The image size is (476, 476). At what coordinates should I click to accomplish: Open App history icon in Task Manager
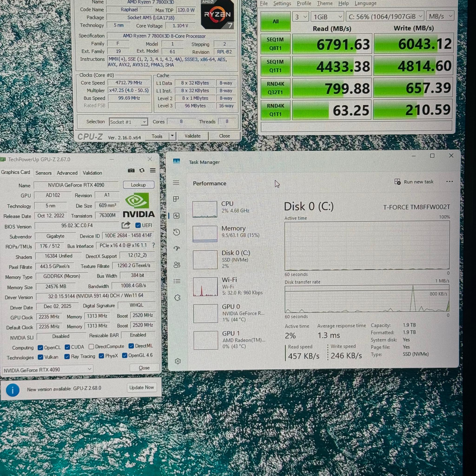pyautogui.click(x=176, y=232)
